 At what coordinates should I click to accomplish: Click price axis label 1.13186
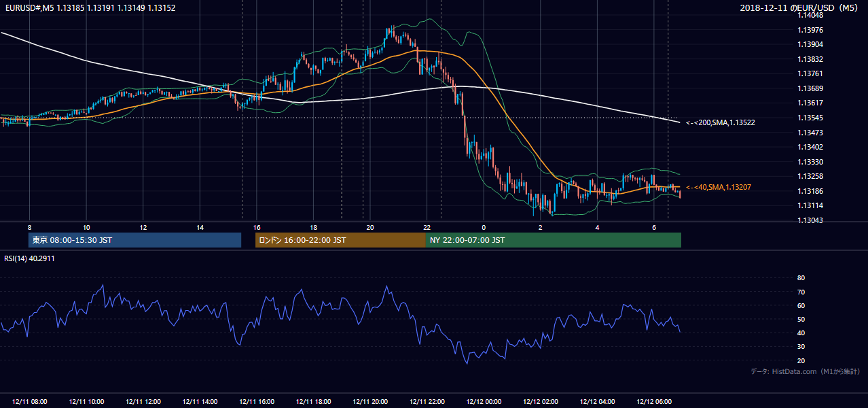pyautogui.click(x=810, y=191)
